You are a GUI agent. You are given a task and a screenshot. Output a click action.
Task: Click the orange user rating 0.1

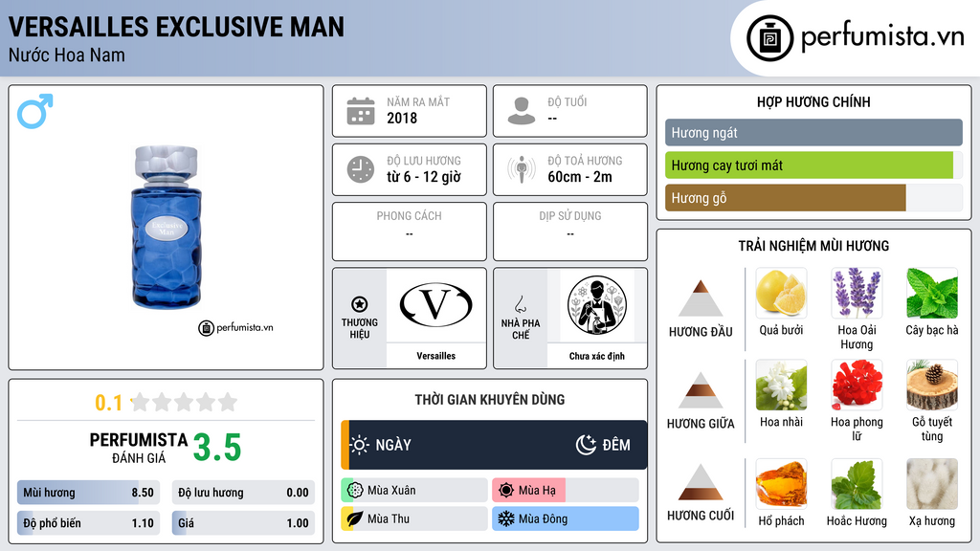point(108,403)
